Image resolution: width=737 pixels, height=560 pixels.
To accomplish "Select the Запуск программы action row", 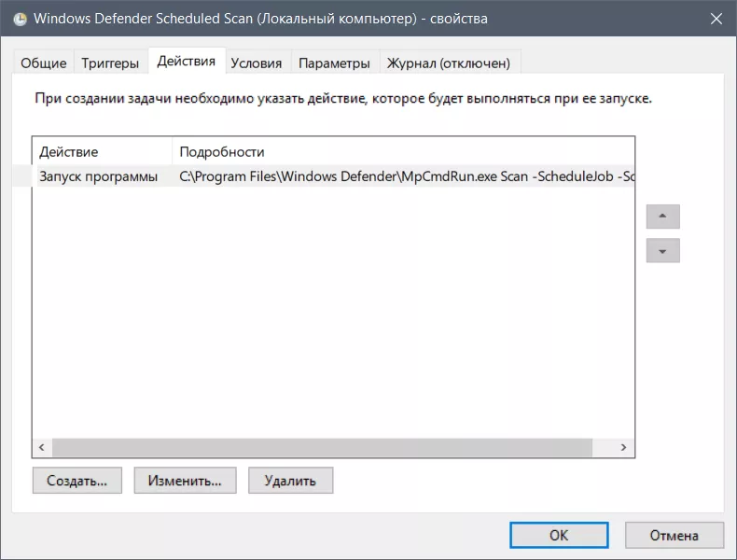I will [x=333, y=176].
